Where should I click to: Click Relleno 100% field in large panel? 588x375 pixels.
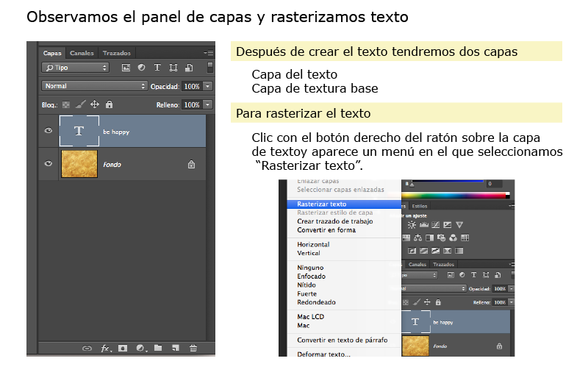[192, 104]
